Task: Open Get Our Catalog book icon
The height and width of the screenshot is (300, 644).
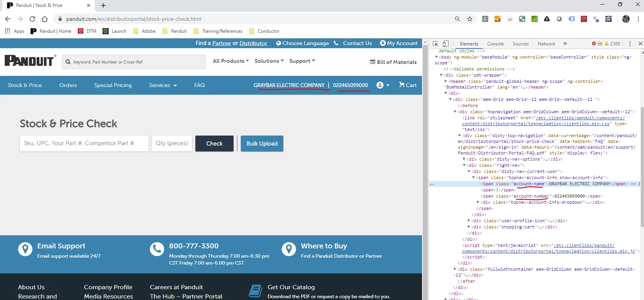Action: (256, 291)
